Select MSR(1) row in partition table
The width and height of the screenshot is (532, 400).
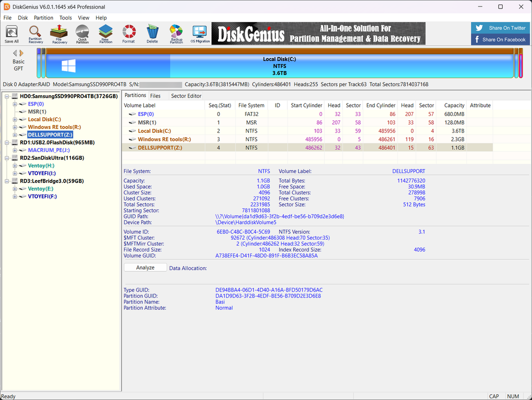[x=307, y=122]
